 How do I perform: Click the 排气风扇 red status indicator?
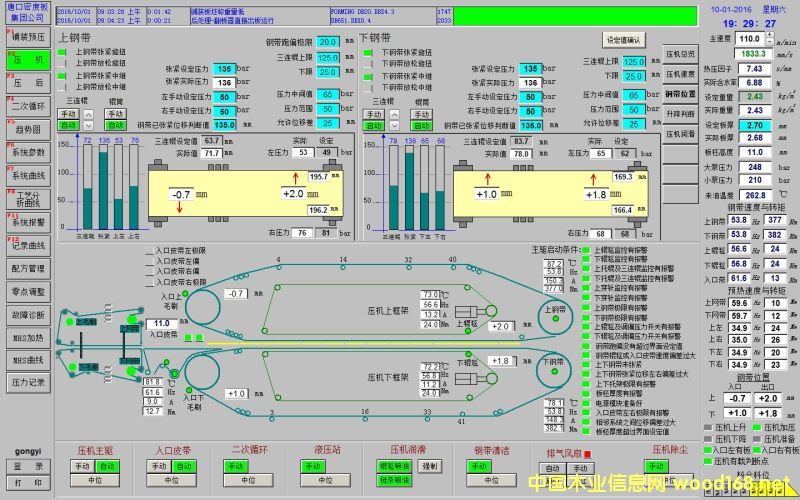click(589, 454)
